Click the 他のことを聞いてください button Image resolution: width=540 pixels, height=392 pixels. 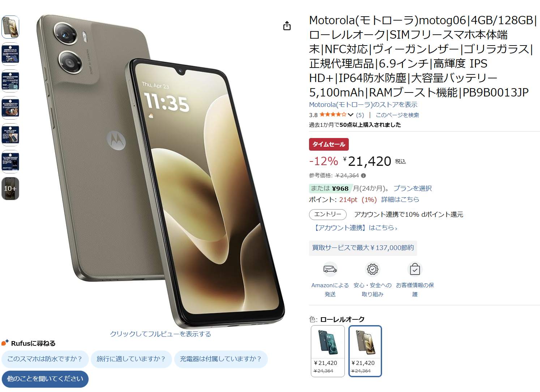tap(45, 379)
